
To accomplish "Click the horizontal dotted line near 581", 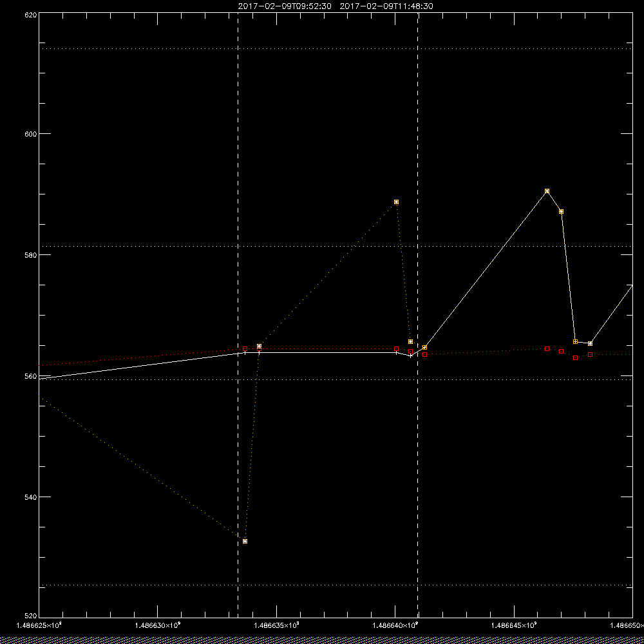I will [x=336, y=247].
